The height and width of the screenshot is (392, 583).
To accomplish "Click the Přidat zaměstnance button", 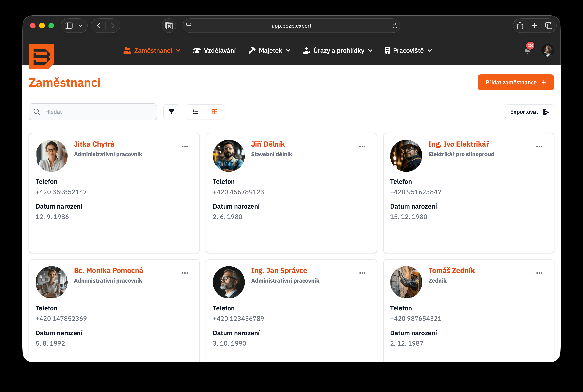I will (516, 82).
